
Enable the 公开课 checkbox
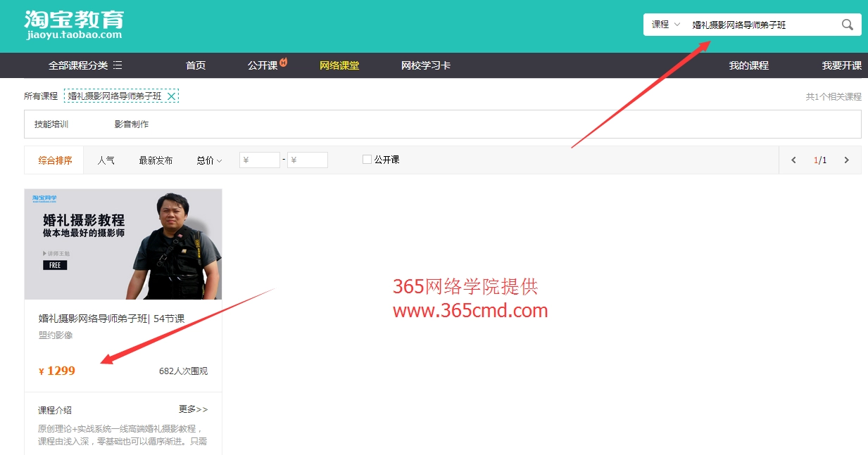367,159
